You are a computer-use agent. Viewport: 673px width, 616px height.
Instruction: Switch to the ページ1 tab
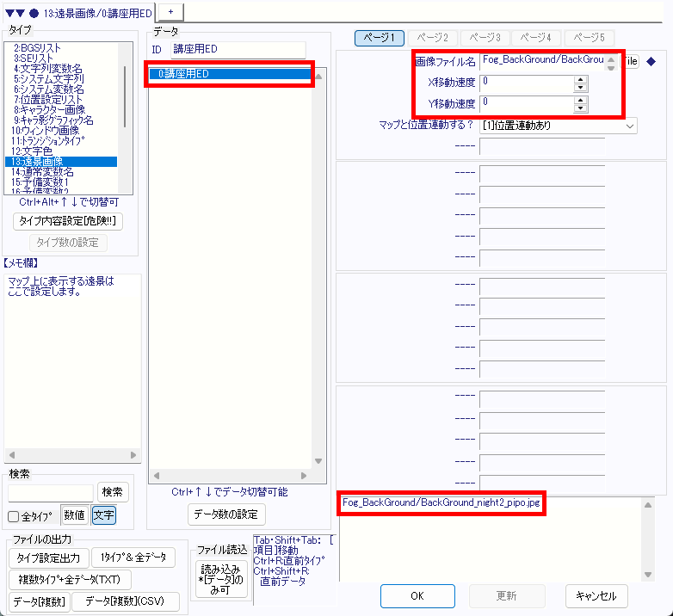click(380, 38)
